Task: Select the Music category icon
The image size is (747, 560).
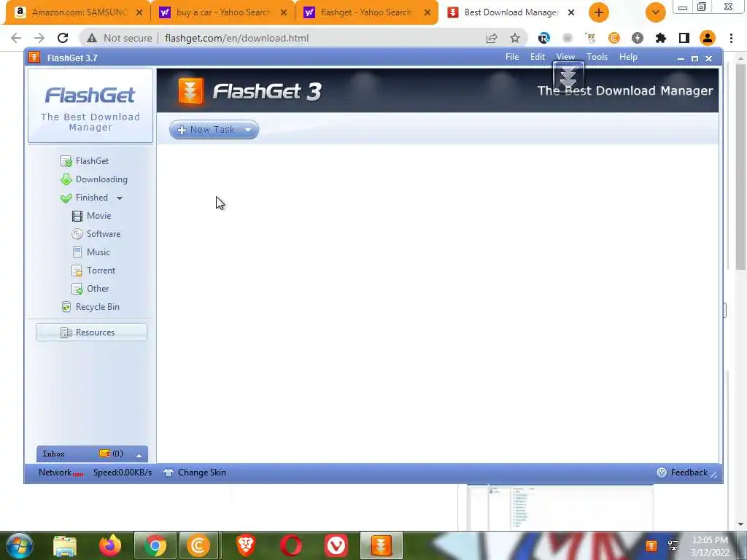Action: 77,252
